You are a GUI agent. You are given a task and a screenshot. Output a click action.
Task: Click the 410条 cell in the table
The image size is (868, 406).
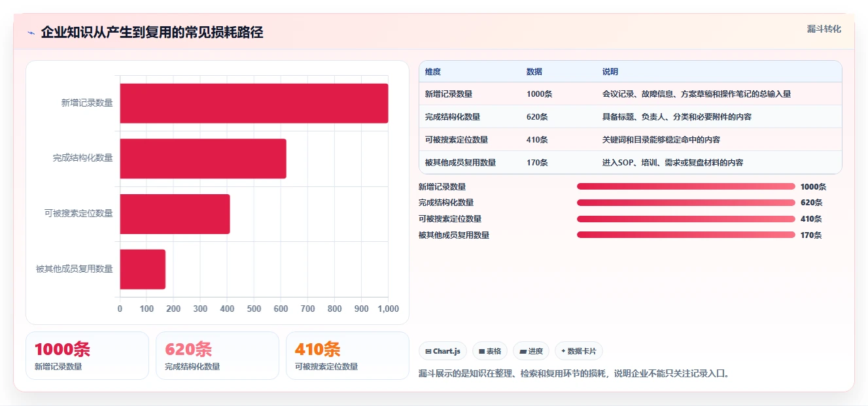point(538,140)
